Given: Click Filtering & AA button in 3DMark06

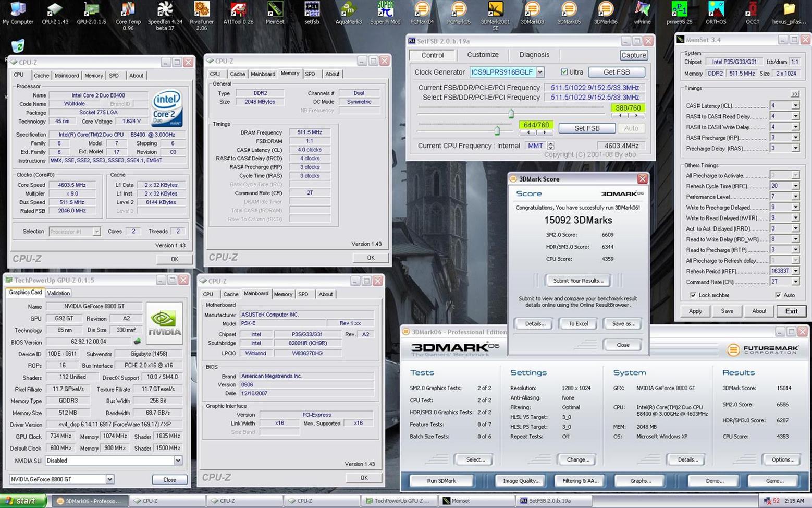Looking at the screenshot, I should click(581, 481).
